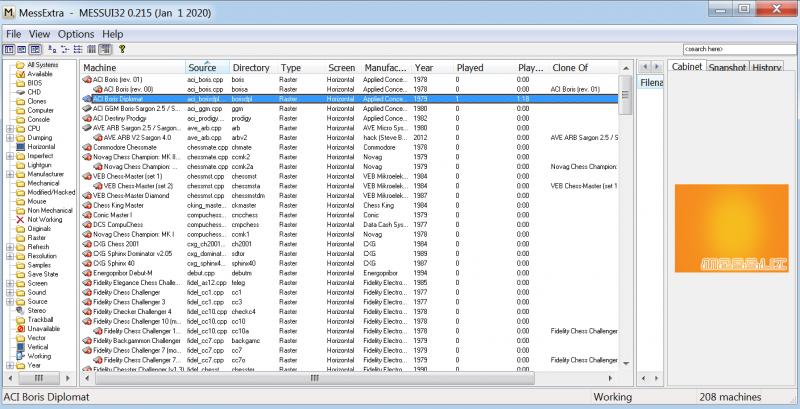This screenshot has width=800, height=409.
Task: Select the Not Working filter with red X
Action: tap(40, 219)
